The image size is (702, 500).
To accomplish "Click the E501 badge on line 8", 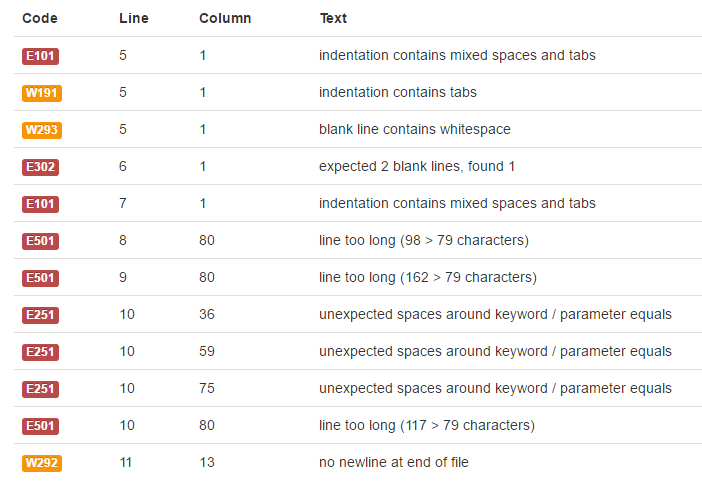I will pos(40,241).
